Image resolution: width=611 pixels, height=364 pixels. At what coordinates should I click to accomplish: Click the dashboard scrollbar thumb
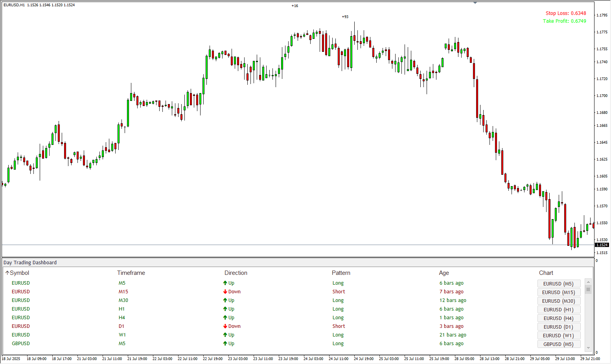(588, 290)
